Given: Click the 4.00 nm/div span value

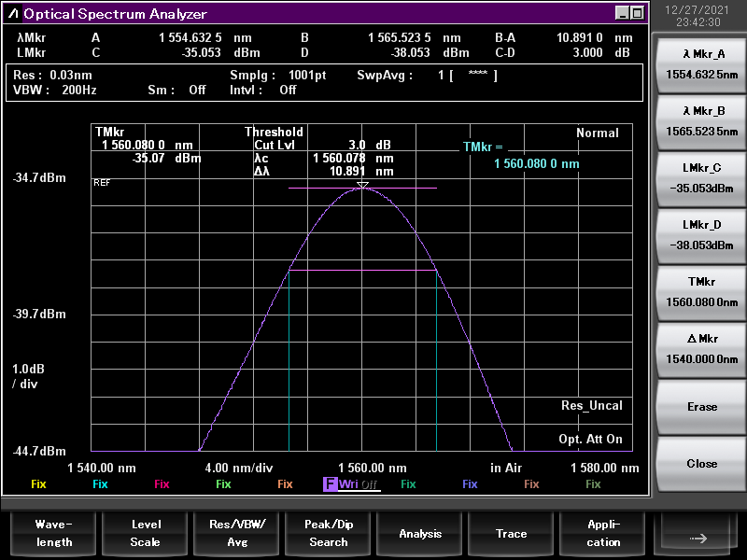Looking at the screenshot, I should pos(239,469).
